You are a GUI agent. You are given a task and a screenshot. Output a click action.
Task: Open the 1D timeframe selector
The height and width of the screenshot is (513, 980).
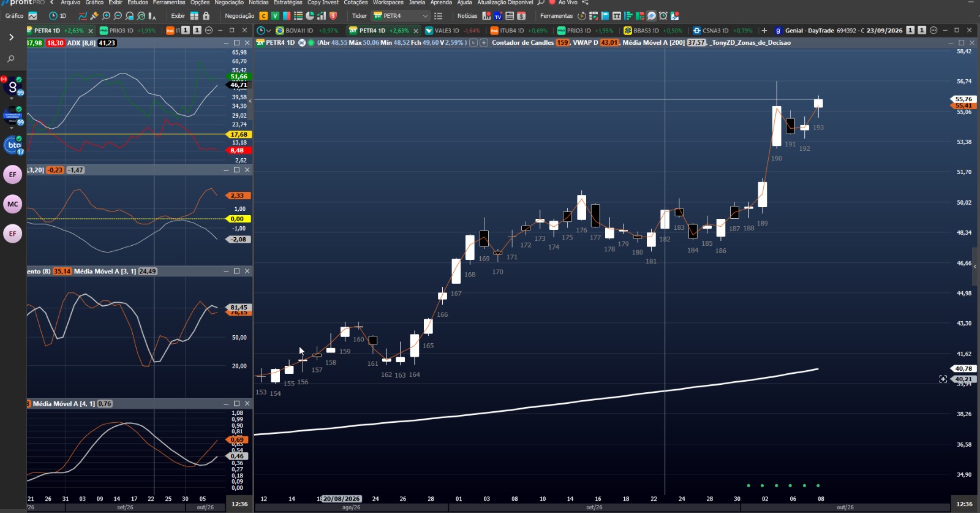(58, 16)
